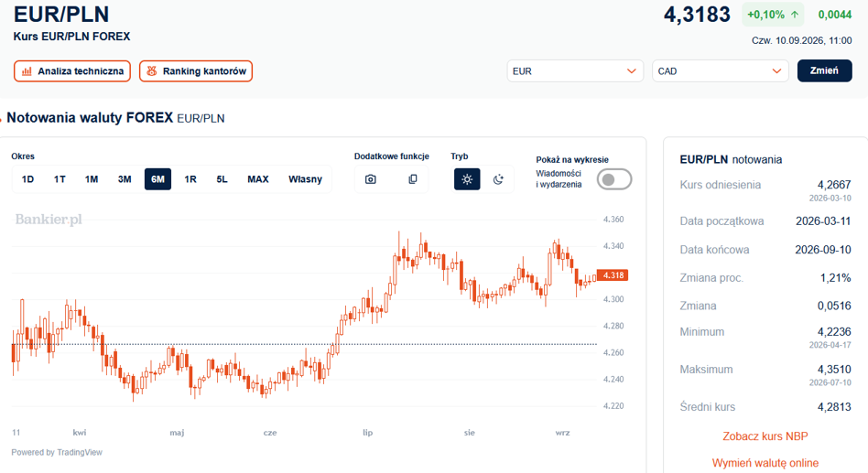This screenshot has width=868, height=473.
Task: Open the EUR currency dropdown
Action: click(575, 71)
